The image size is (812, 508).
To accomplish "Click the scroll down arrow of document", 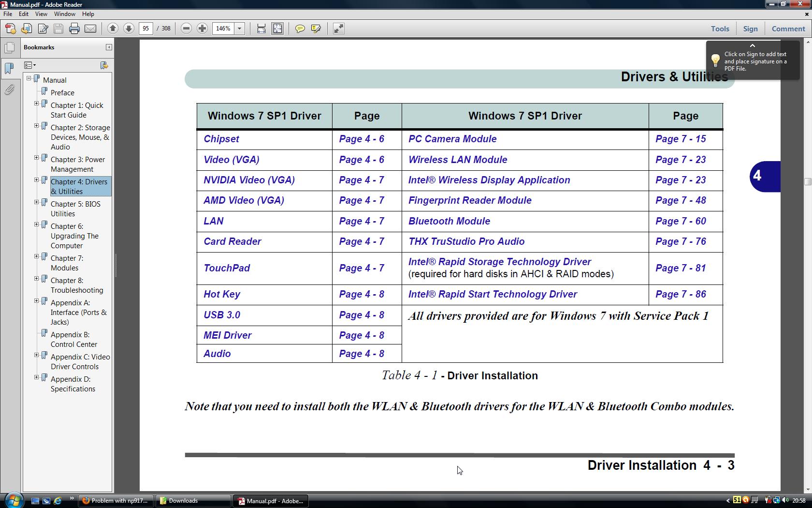I will [807, 489].
